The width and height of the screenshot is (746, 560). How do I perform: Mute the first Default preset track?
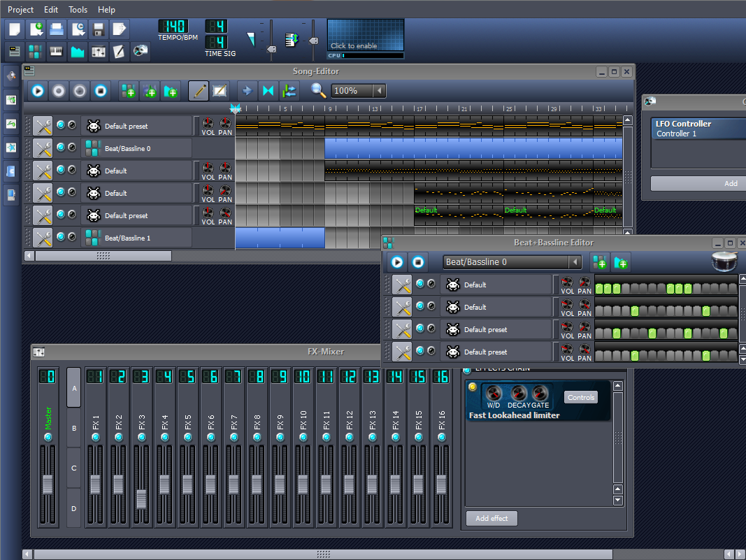[x=59, y=124]
